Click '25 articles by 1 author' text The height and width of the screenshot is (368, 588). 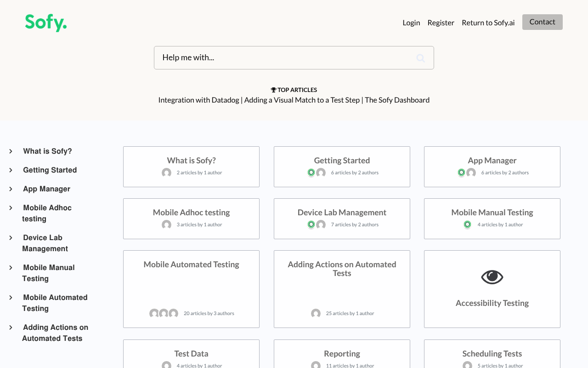[350, 313]
